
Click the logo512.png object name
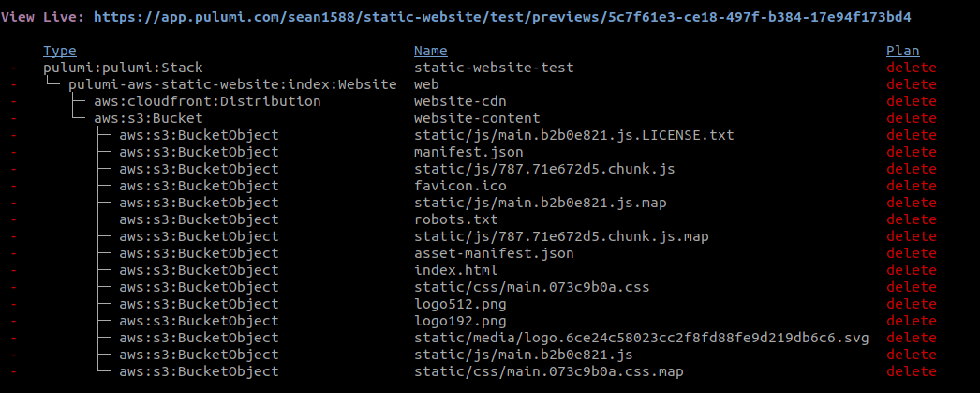(460, 304)
